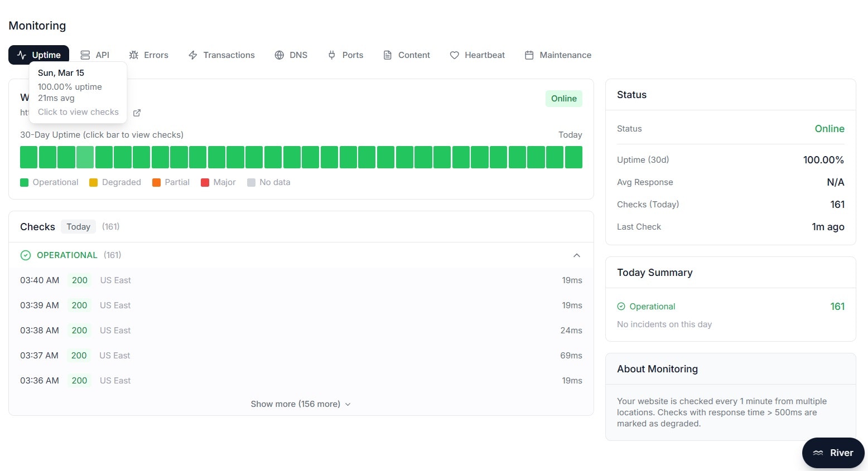The height and width of the screenshot is (471, 868).
Task: Click the yellow Degraded legend swatch
Action: tap(93, 182)
